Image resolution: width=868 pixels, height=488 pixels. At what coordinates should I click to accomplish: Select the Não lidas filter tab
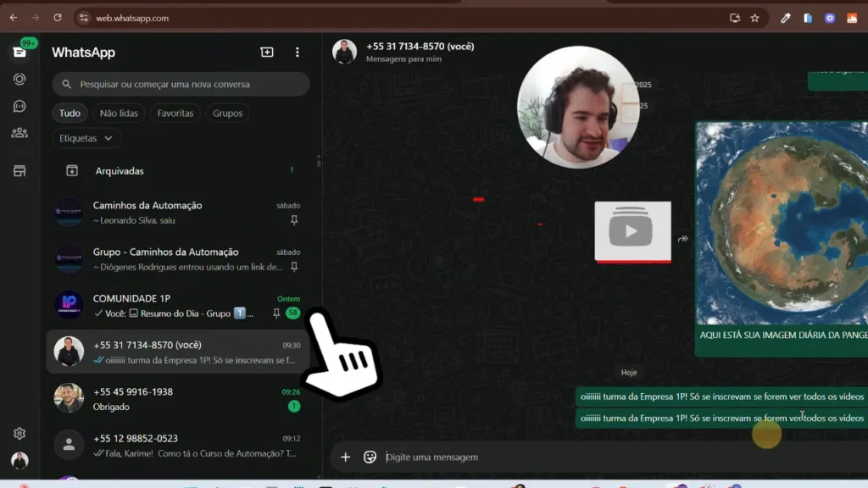119,114
